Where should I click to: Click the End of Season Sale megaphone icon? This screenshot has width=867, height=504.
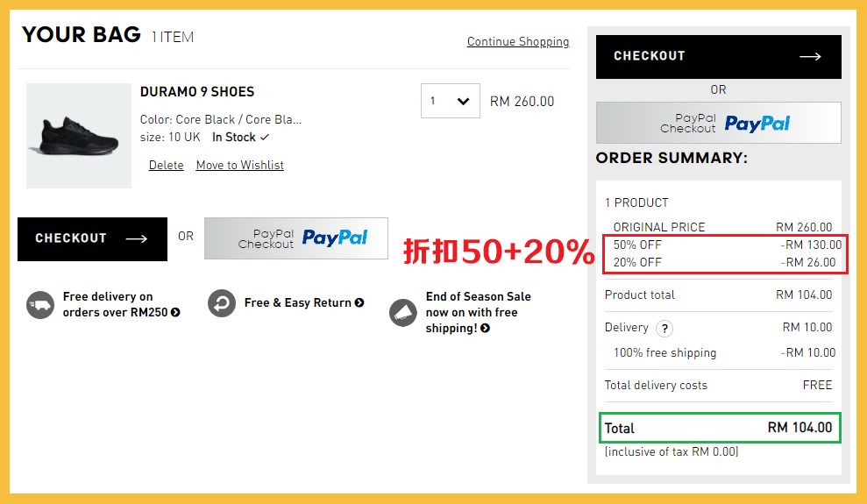coord(403,312)
